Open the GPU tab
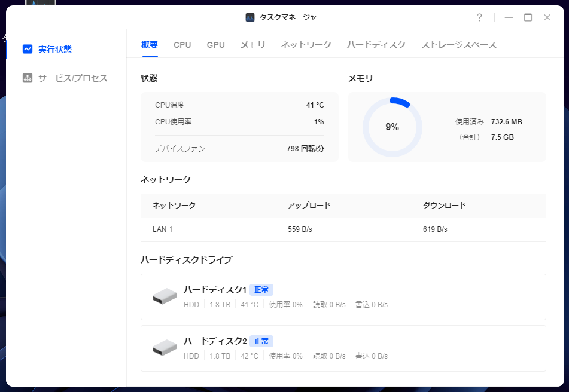The image size is (569, 392). [x=215, y=45]
